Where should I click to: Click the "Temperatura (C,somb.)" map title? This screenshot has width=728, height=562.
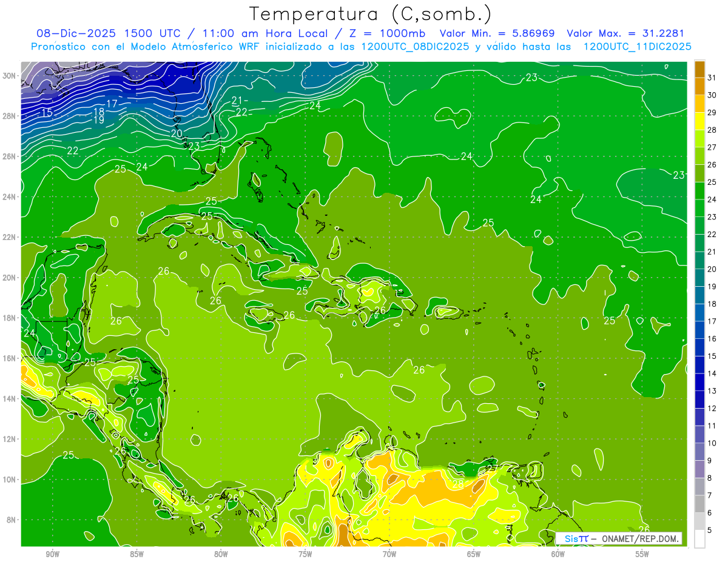pyautogui.click(x=371, y=14)
